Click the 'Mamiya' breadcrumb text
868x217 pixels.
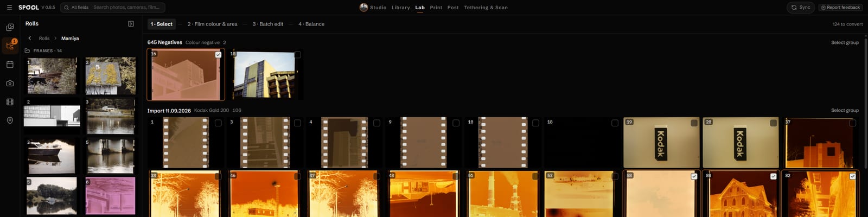[70, 39]
